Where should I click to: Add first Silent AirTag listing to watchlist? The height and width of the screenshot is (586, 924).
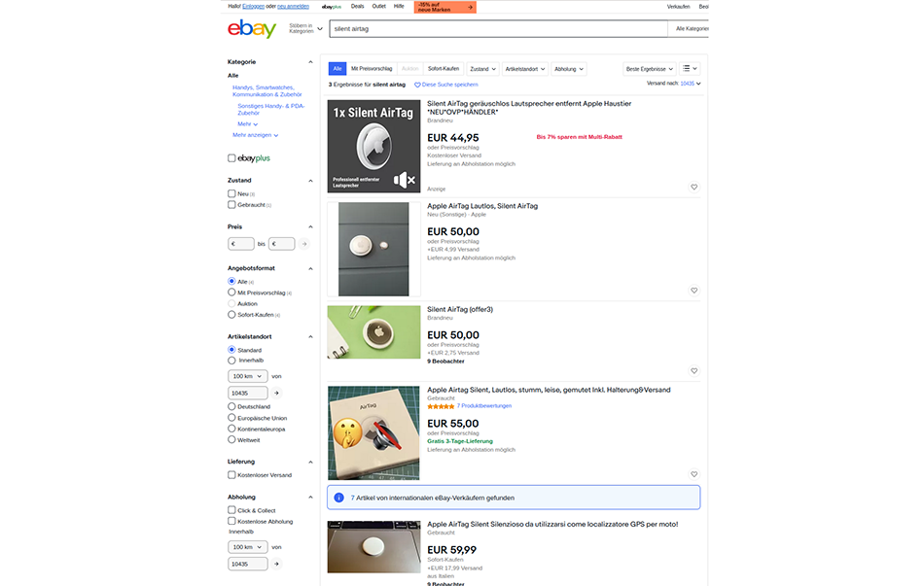(x=694, y=188)
